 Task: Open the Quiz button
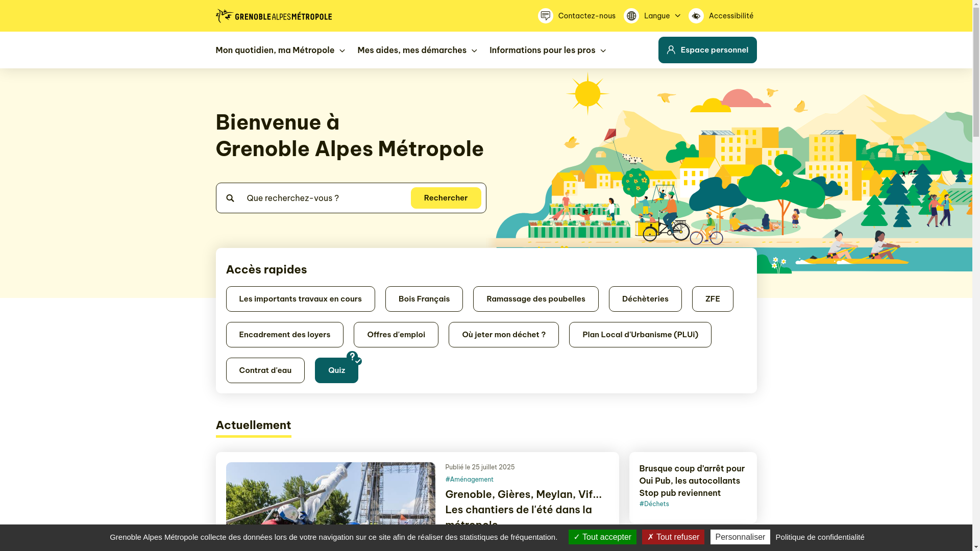pos(336,370)
